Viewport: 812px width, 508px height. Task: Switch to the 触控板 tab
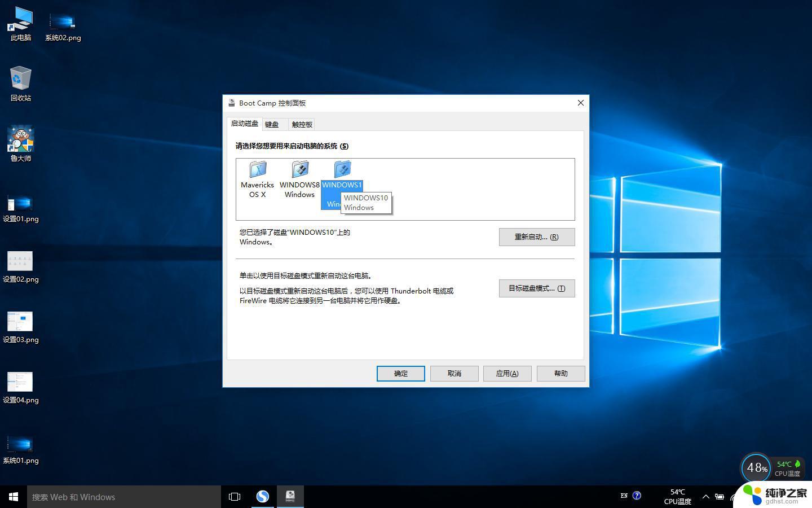302,124
